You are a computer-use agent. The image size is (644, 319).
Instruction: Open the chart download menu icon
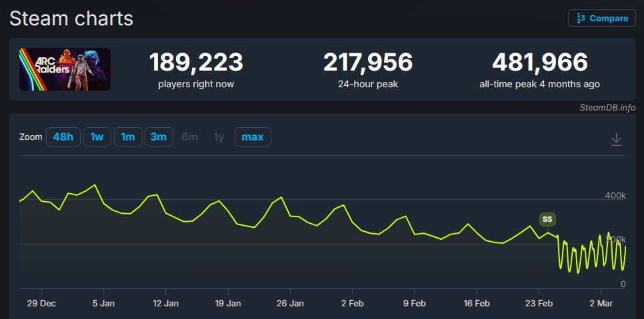[x=616, y=139]
